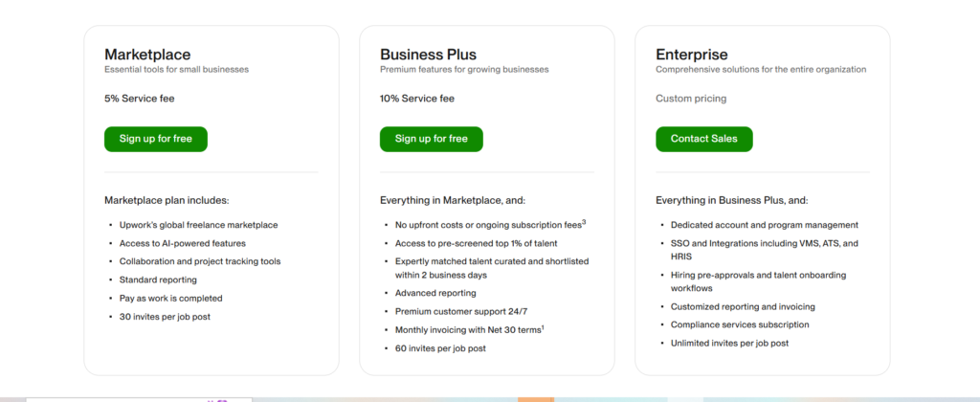The image size is (980, 402).
Task: Click the 5% Service fee text
Action: (x=140, y=99)
